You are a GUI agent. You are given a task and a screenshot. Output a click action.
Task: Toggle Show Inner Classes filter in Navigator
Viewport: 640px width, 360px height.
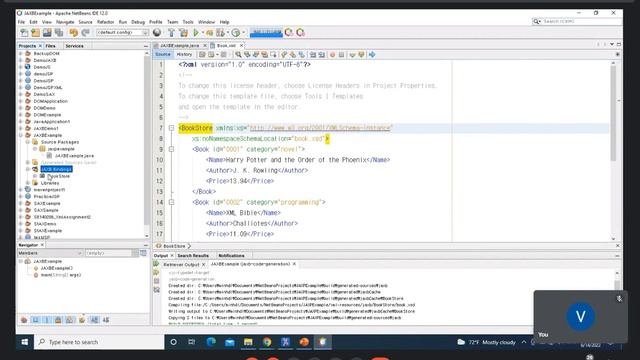(70, 320)
